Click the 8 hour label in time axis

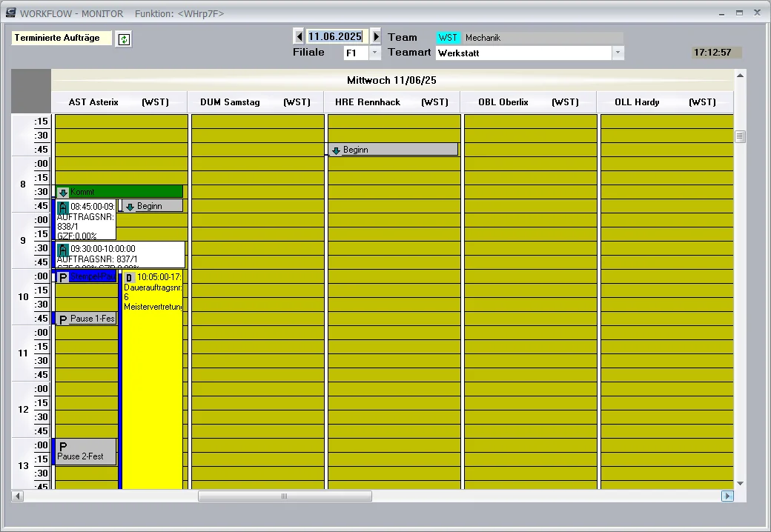23,184
